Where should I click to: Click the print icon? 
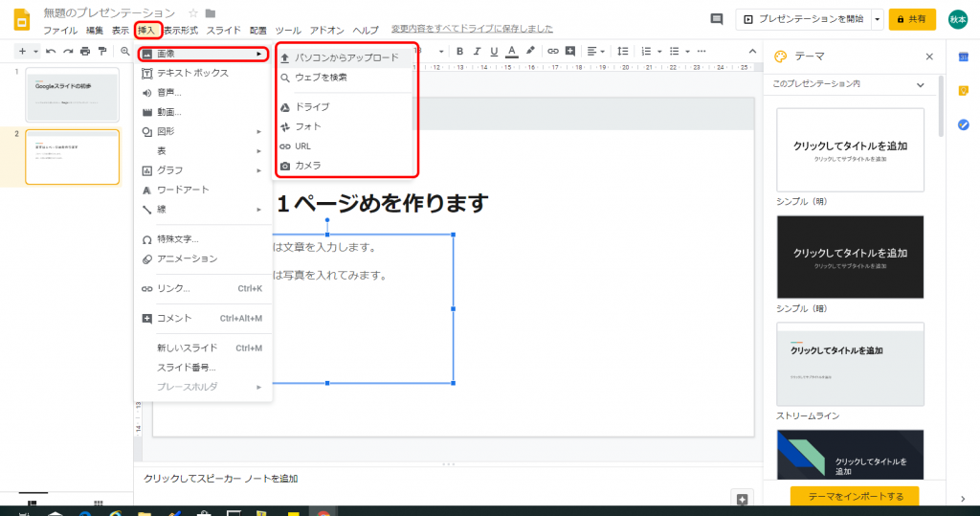(x=85, y=52)
